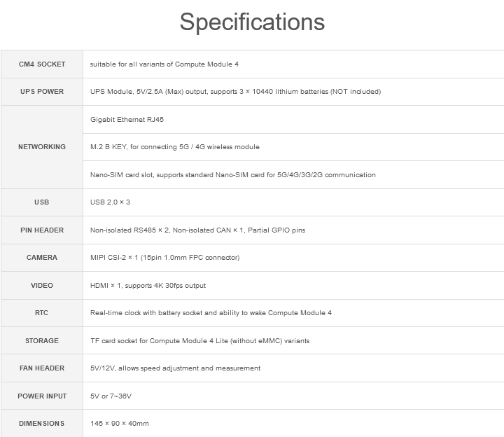The width and height of the screenshot is (504, 437).
Task: Select the VIDEO label cell
Action: click(42, 286)
